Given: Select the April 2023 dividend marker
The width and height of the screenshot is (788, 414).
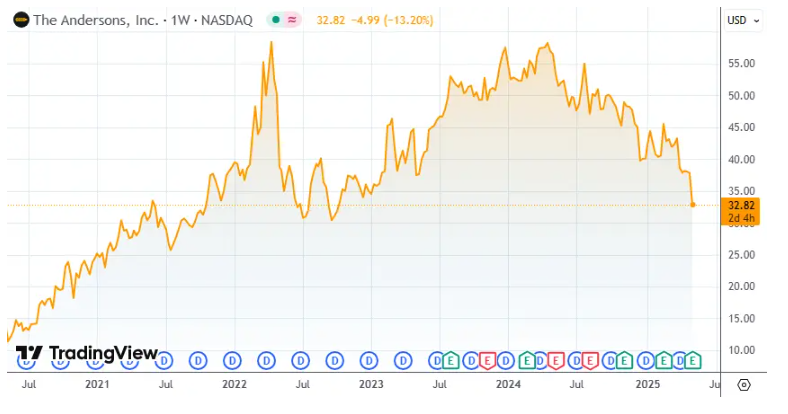Looking at the screenshot, I should [x=403, y=360].
